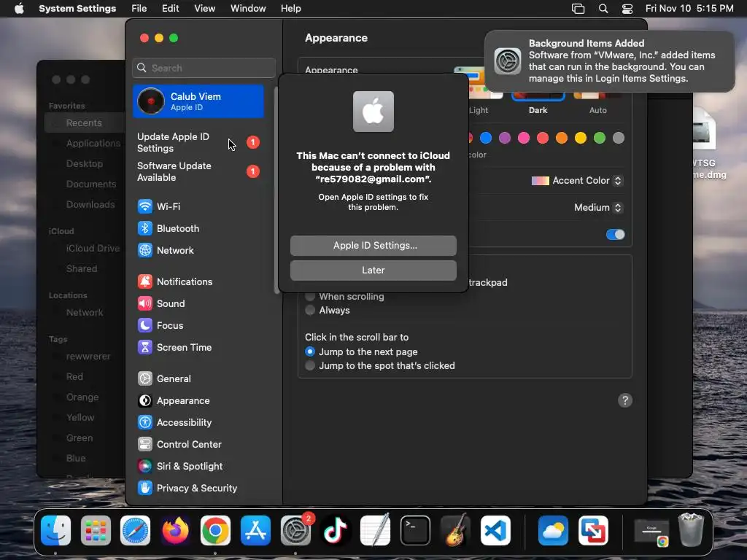This screenshot has width=747, height=560.
Task: Click the Background Items Added notification
Action: point(609,61)
